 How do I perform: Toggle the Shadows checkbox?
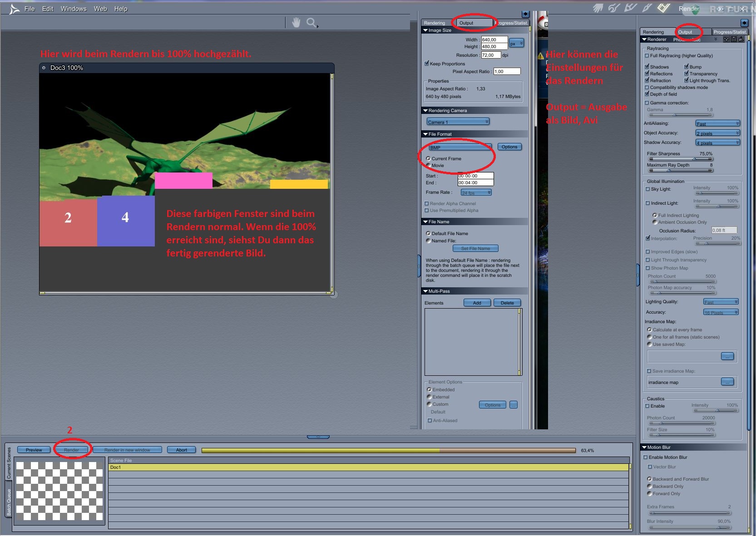(647, 67)
